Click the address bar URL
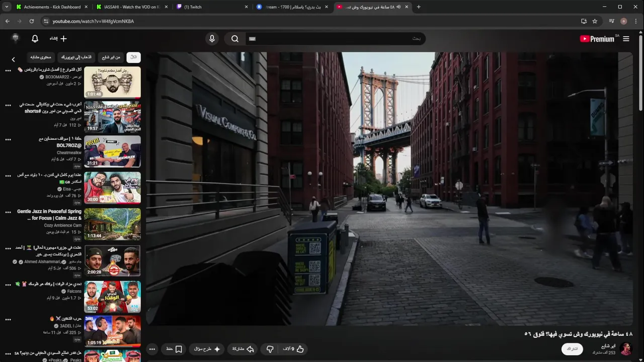The image size is (644, 362). (93, 21)
